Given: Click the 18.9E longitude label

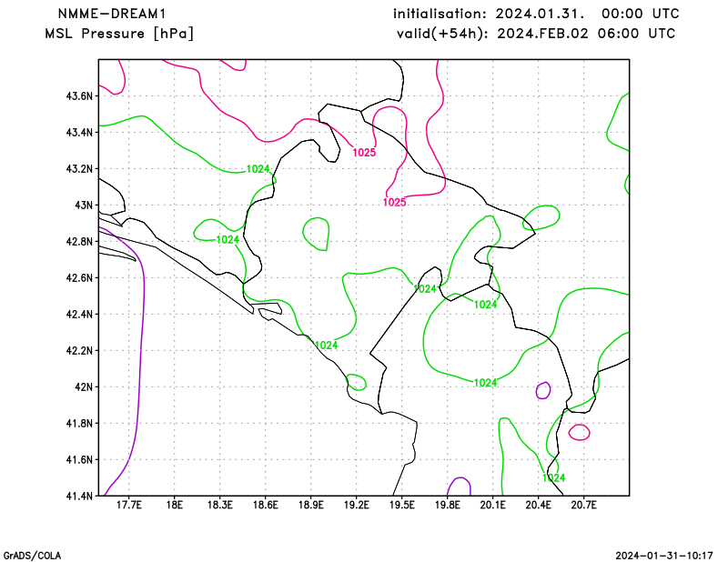Looking at the screenshot, I should (310, 505).
